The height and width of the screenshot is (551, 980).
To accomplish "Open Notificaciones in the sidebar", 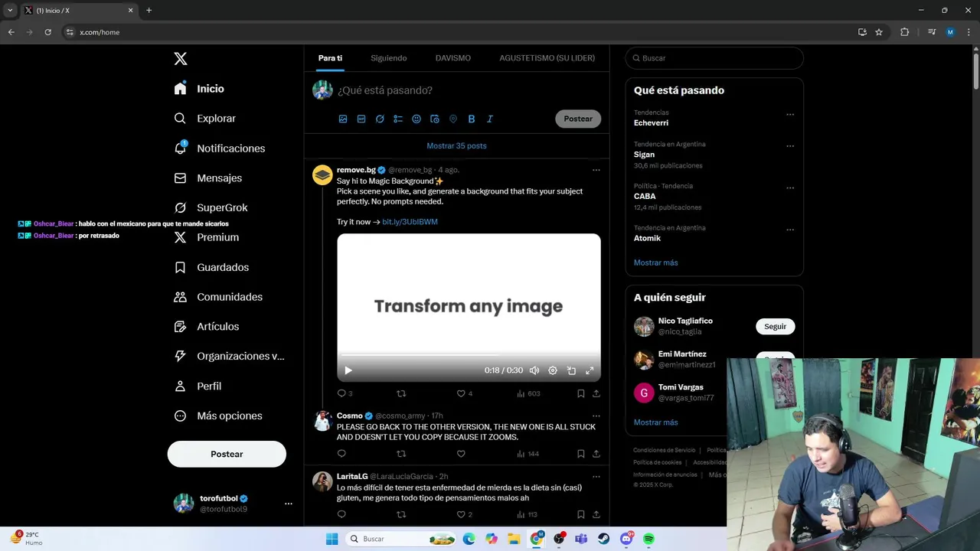I will point(220,148).
